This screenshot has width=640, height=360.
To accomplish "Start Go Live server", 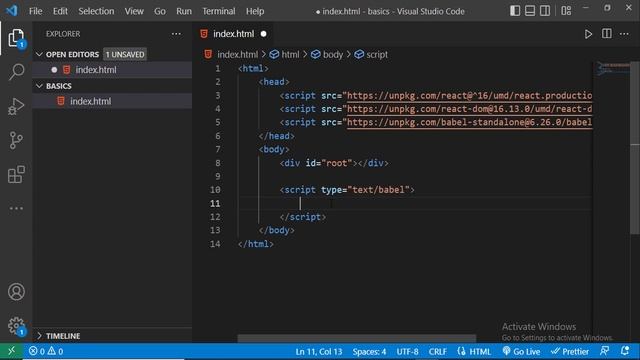I will pyautogui.click(x=521, y=351).
